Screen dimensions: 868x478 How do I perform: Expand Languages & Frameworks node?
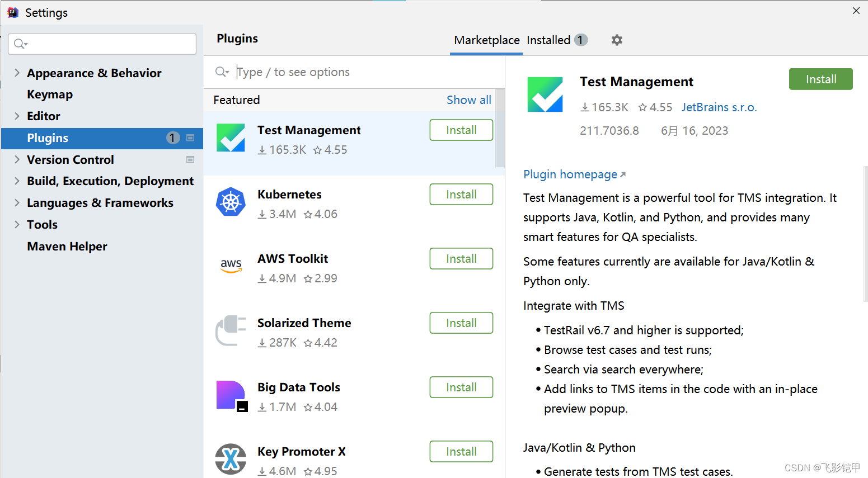(17, 202)
